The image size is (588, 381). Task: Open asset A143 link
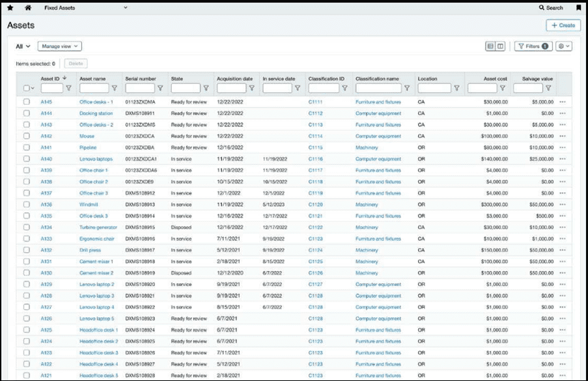click(46, 125)
